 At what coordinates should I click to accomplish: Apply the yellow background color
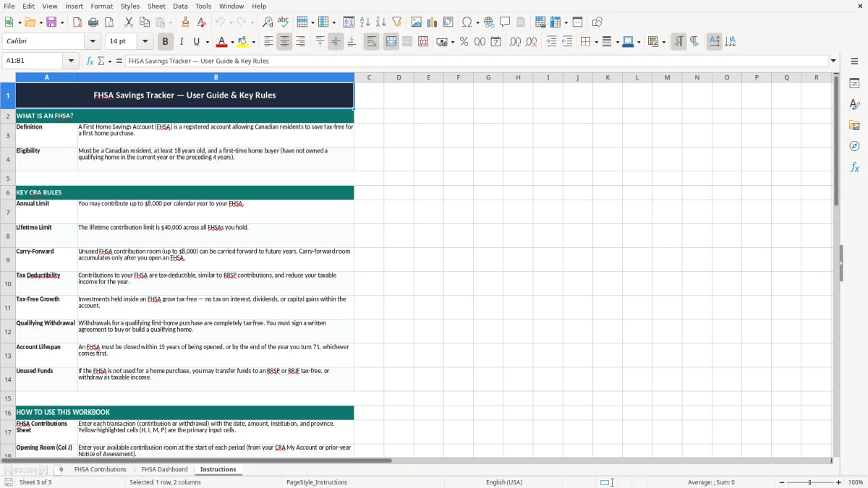point(244,42)
